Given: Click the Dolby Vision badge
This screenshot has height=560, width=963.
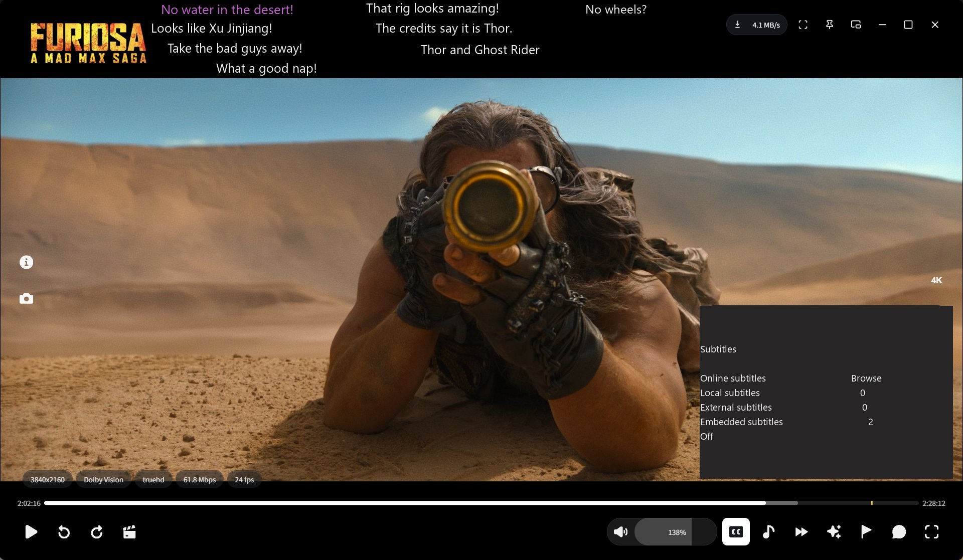Looking at the screenshot, I should (x=103, y=480).
